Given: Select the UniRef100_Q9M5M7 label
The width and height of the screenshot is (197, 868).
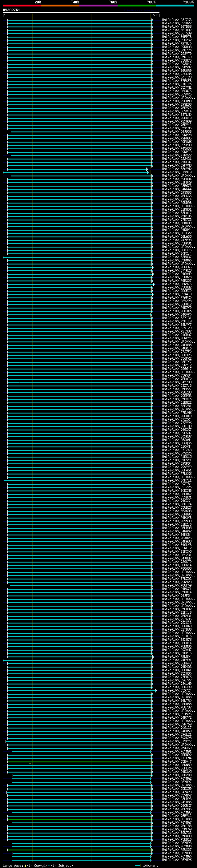Looking at the screenshot, I should [177, 67].
